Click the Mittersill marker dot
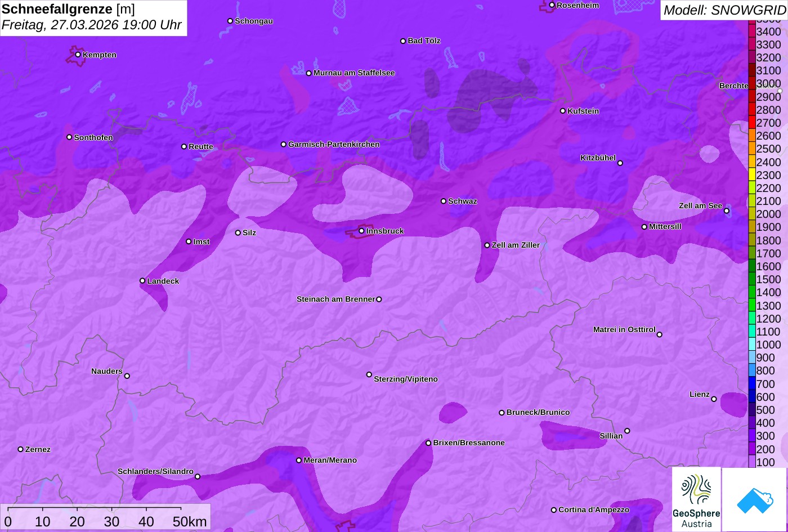The height and width of the screenshot is (532, 788). 644,227
